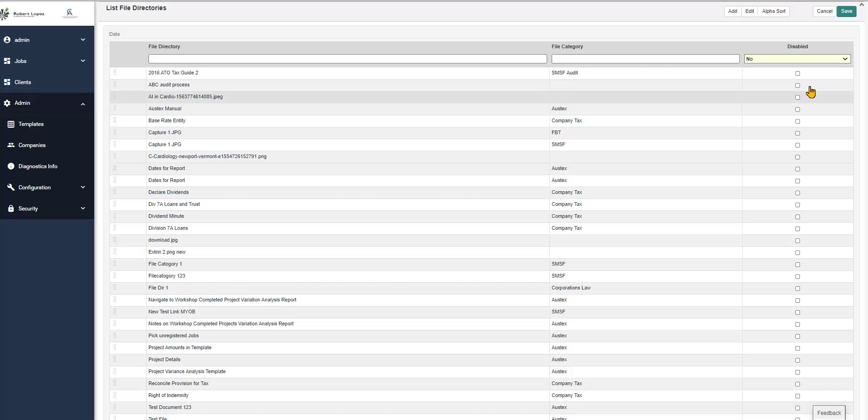Image resolution: width=868 pixels, height=420 pixels.
Task: Tick Disabled checkbox for File Dir 1
Action: (798, 289)
